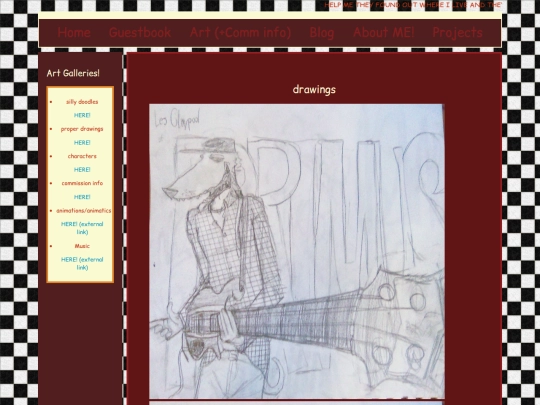Click the 'characters' list text
This screenshot has width=540, height=405.
click(82, 156)
